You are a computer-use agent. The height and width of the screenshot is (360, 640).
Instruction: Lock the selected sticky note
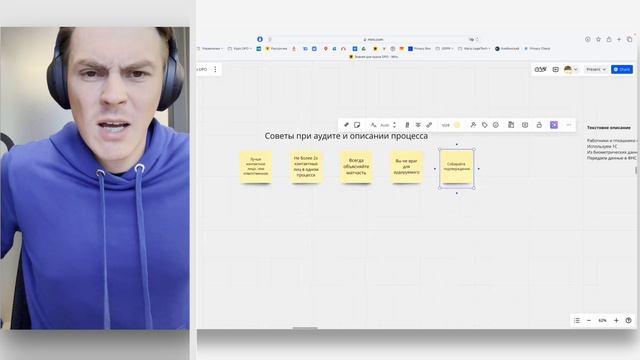click(x=539, y=125)
